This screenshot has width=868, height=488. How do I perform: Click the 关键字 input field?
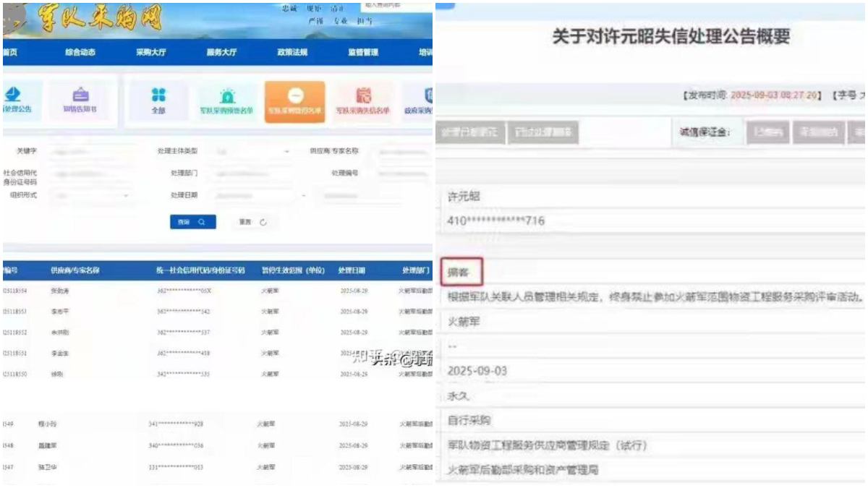[x=93, y=152]
